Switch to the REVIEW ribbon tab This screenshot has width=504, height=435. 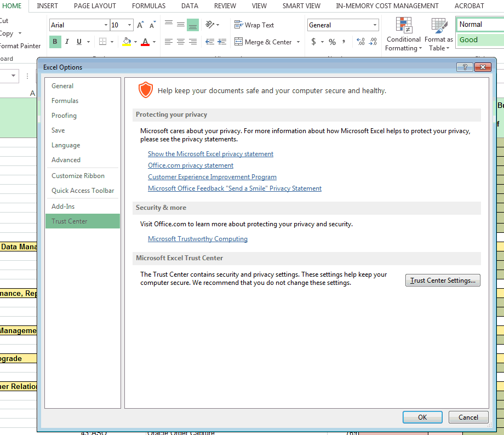(225, 6)
